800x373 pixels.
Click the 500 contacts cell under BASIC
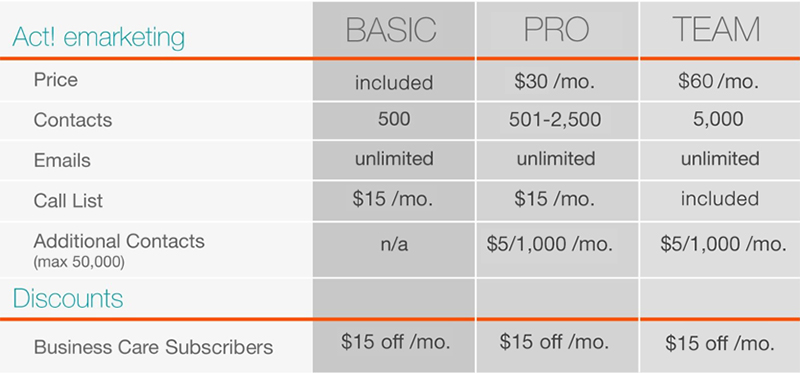394,119
